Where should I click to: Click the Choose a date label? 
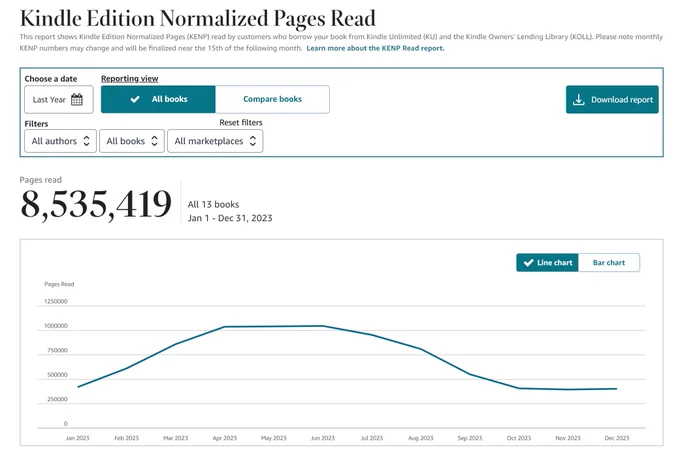[x=51, y=79]
